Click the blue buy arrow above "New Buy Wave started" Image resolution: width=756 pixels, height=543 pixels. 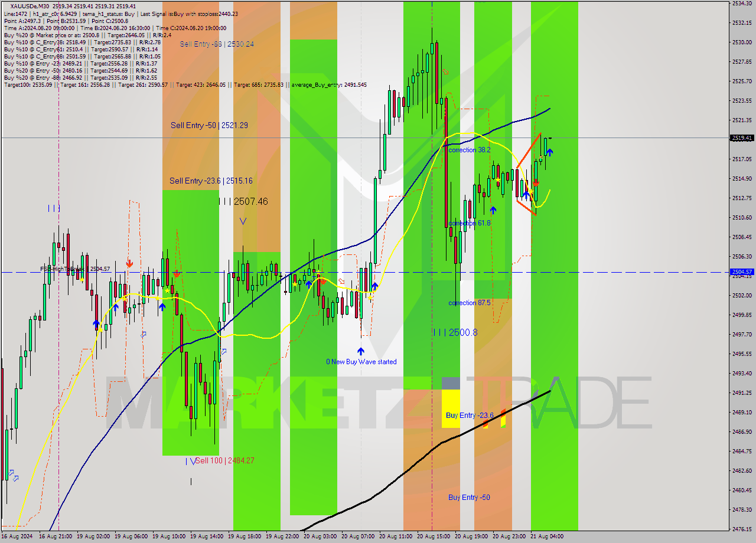360,351
